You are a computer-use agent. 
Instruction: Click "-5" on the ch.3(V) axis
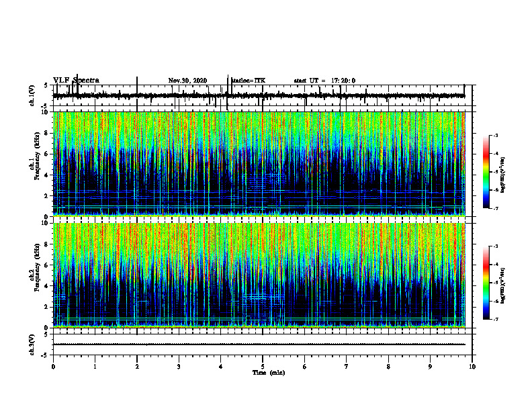point(45,355)
